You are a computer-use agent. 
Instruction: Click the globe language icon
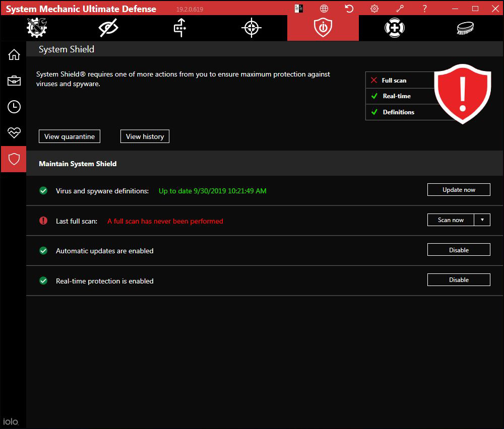click(324, 9)
